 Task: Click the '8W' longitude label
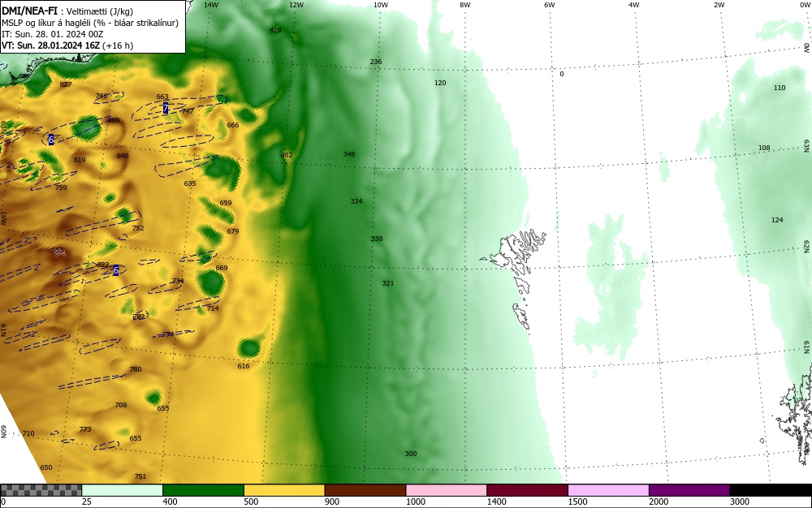coord(465,5)
